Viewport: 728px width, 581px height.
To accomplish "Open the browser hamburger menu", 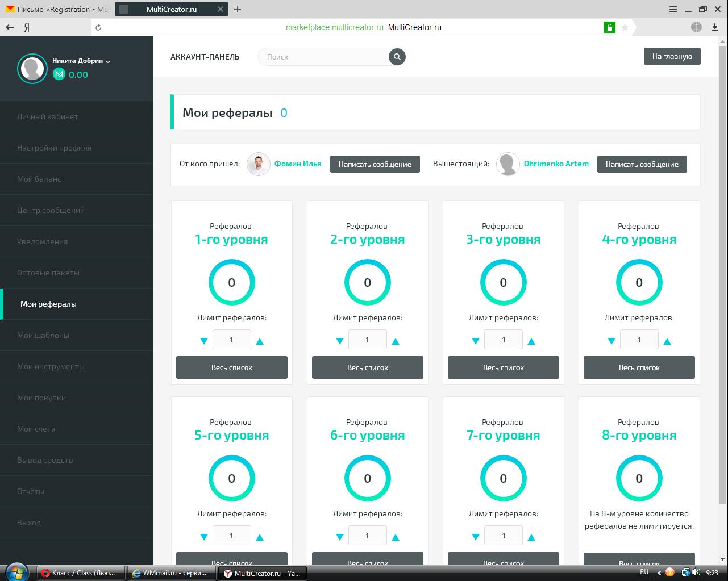I will point(673,9).
